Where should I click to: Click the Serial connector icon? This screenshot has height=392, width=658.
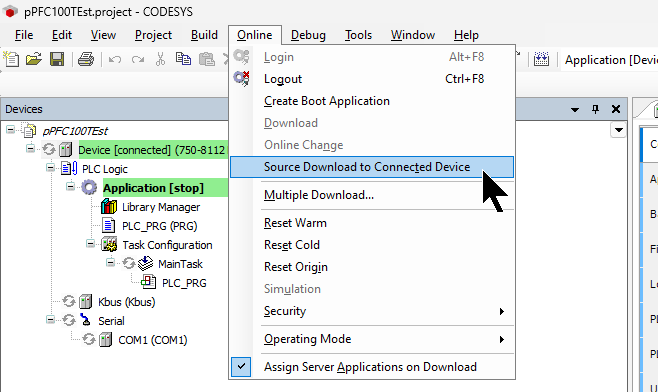tap(85, 320)
